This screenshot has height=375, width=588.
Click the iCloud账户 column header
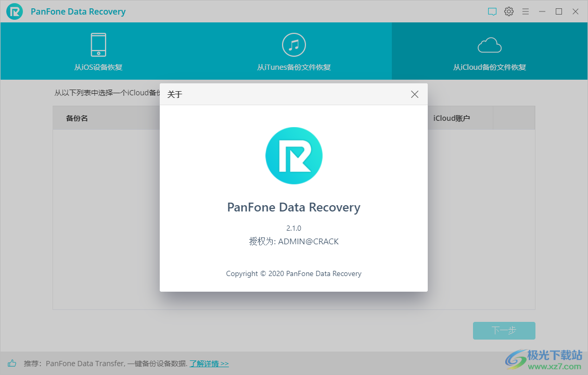(x=452, y=118)
